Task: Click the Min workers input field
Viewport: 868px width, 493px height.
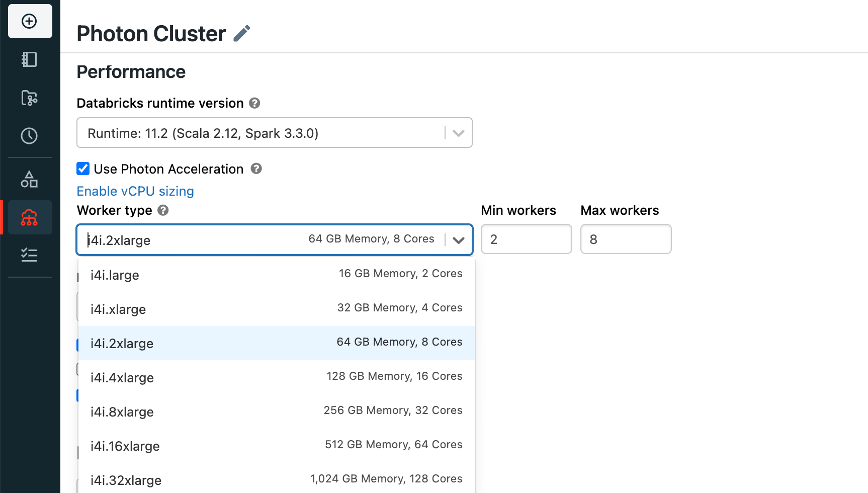Action: coord(526,239)
